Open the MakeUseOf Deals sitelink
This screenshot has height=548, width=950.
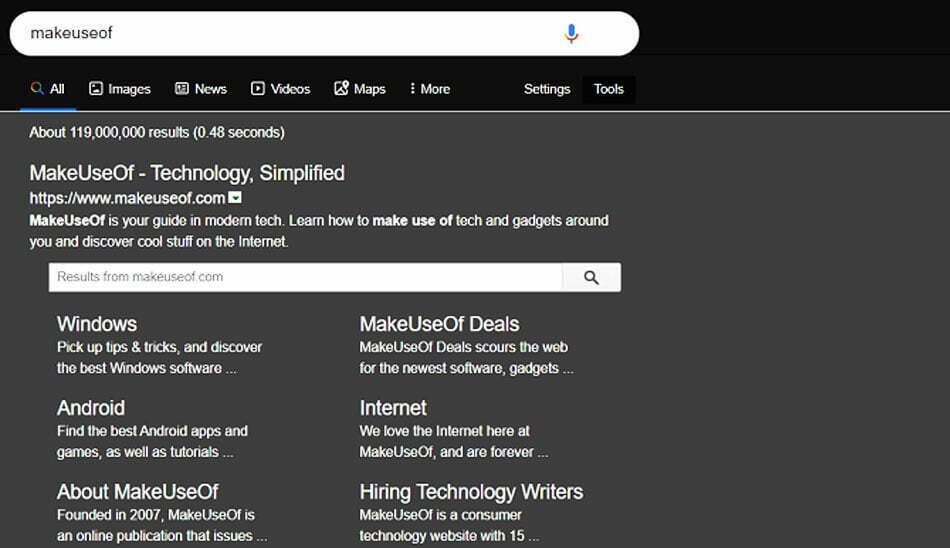(x=439, y=324)
